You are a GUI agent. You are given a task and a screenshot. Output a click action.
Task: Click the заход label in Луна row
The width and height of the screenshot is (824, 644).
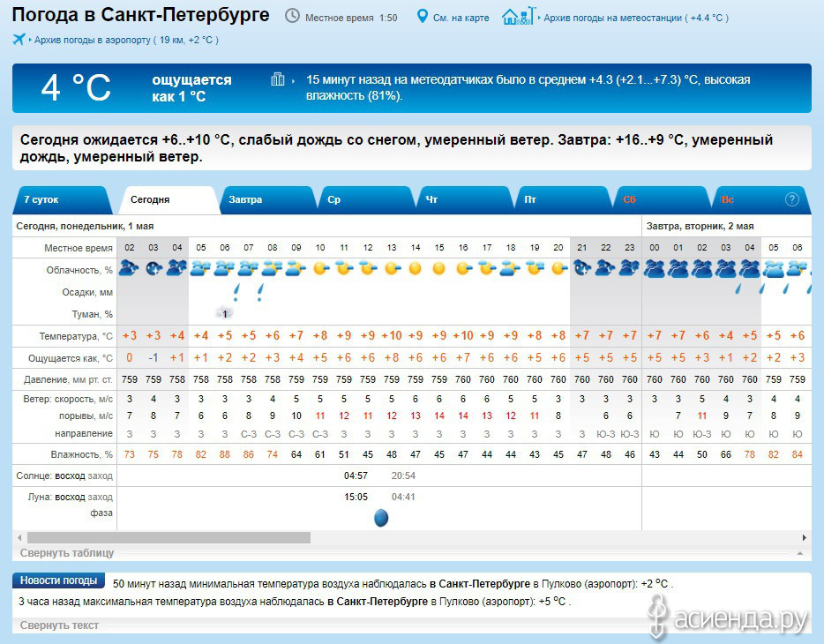100,497
